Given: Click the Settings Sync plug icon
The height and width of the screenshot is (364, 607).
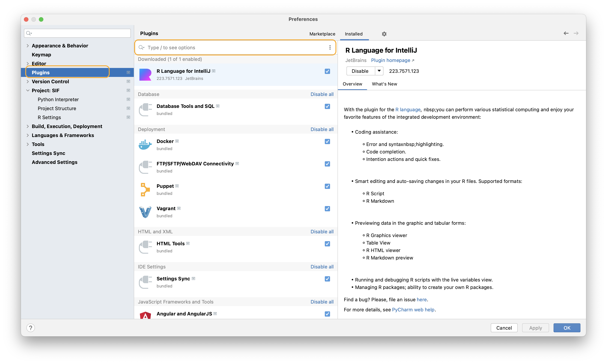Looking at the screenshot, I should tap(145, 282).
